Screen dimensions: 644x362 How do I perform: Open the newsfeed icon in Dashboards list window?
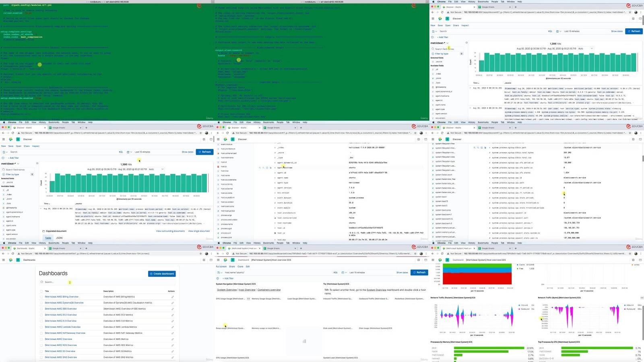(211, 260)
